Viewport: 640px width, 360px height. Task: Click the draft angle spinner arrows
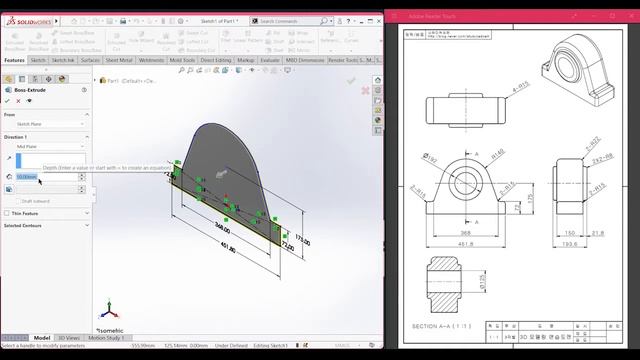pos(82,189)
